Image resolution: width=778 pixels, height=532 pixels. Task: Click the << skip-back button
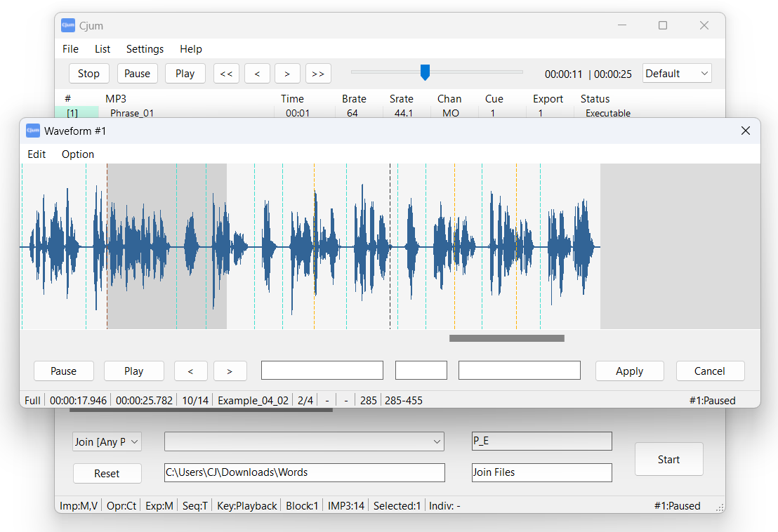coord(226,74)
